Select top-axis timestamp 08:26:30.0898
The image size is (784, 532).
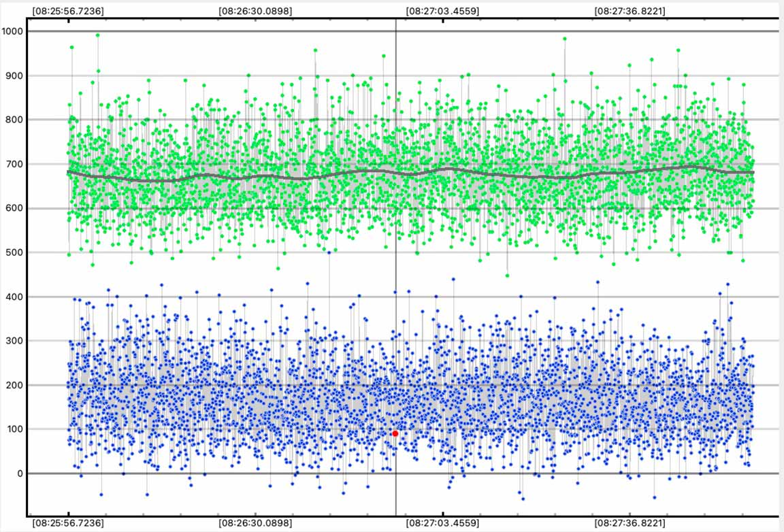pos(255,11)
